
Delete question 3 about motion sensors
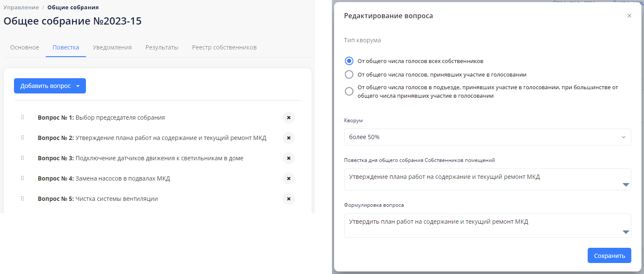288,158
